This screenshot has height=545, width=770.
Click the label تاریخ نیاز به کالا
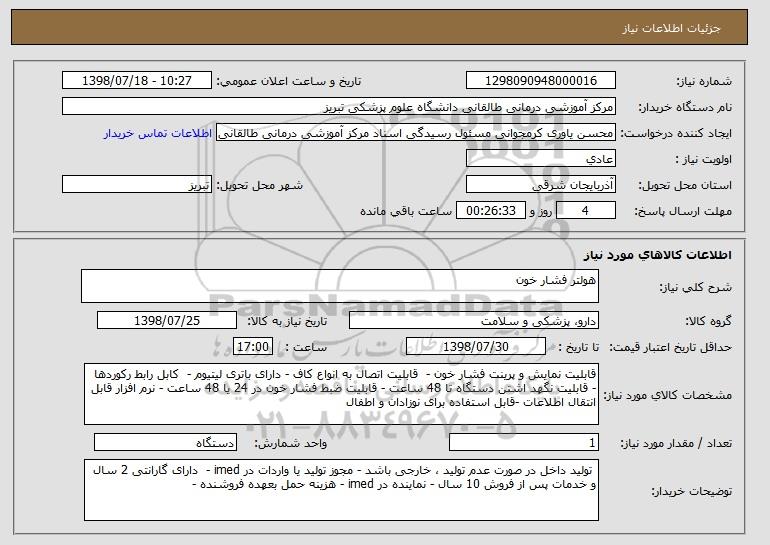pos(287,322)
